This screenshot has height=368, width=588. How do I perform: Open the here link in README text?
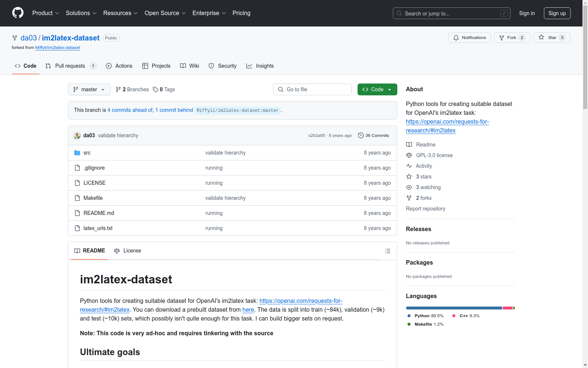[248, 309]
